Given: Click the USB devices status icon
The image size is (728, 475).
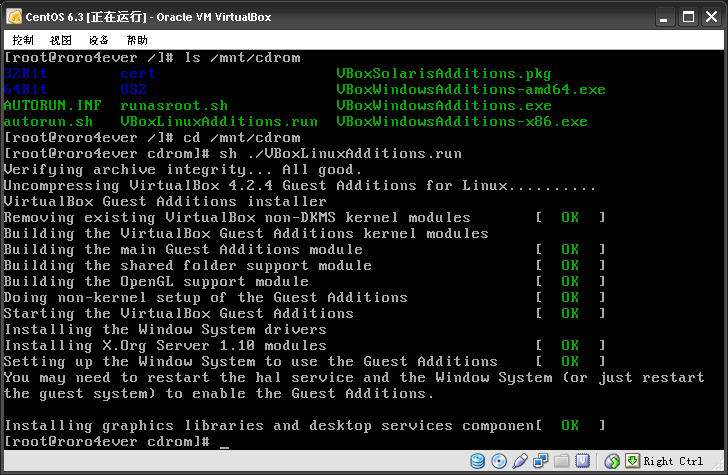Looking at the screenshot, I should (x=520, y=461).
